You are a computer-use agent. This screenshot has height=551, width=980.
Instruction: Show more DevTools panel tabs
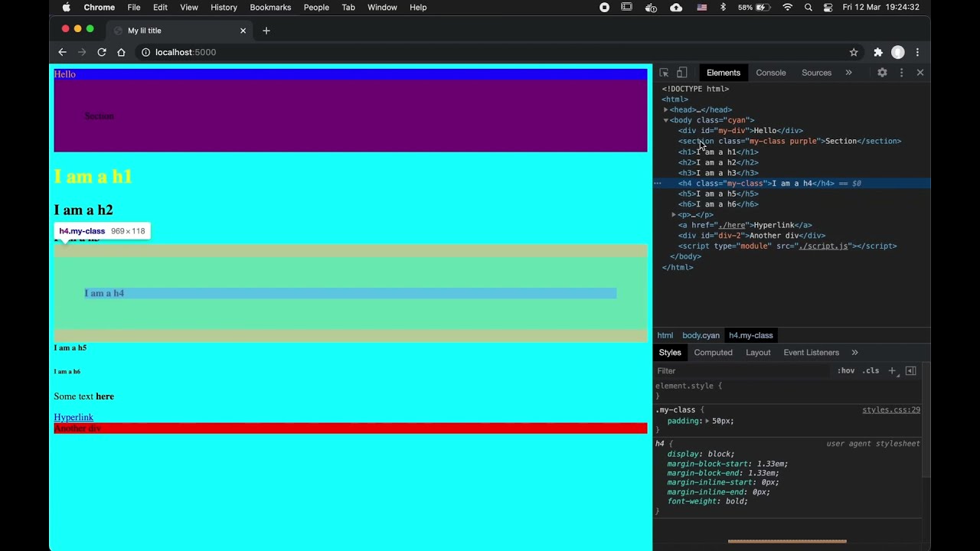point(848,73)
